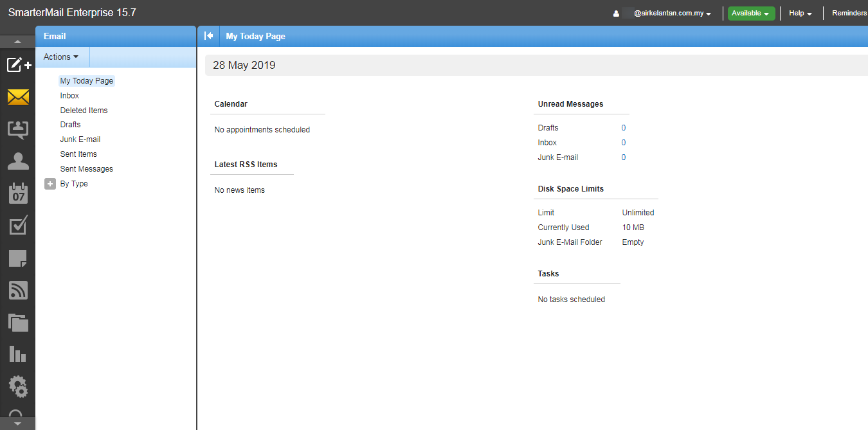Open the File Storage folders icon
868x430 pixels.
(x=18, y=322)
